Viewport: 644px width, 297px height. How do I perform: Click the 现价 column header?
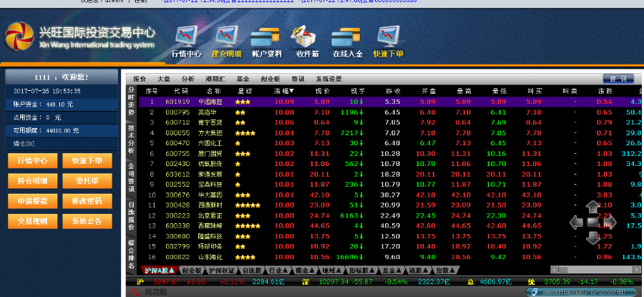click(x=322, y=91)
